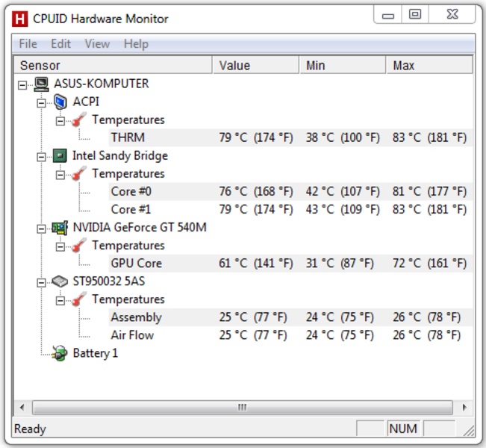Click the horizontal scrollbar left arrow
Screen dimensions: 486x448
point(22,407)
